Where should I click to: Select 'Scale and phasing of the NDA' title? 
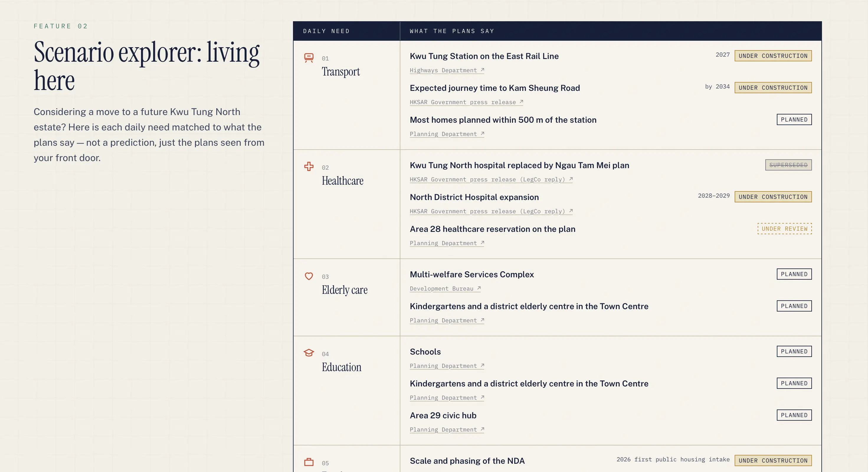(467, 461)
